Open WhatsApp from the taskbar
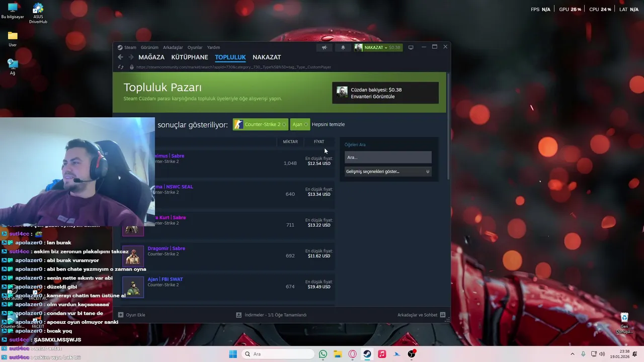644x362 pixels. tap(323, 354)
